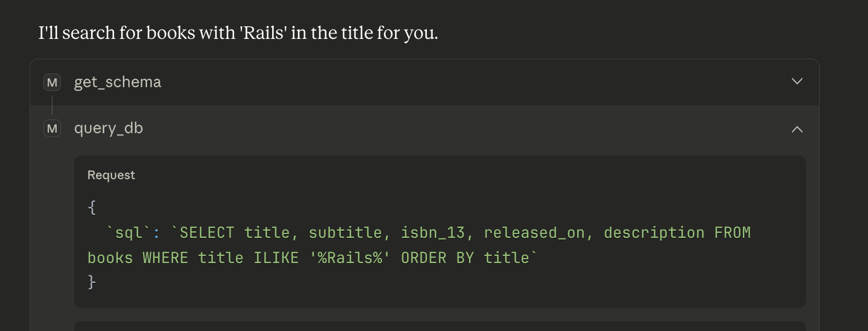Image resolution: width=868 pixels, height=331 pixels.
Task: Click the `sql` key in the request
Action: click(x=128, y=233)
